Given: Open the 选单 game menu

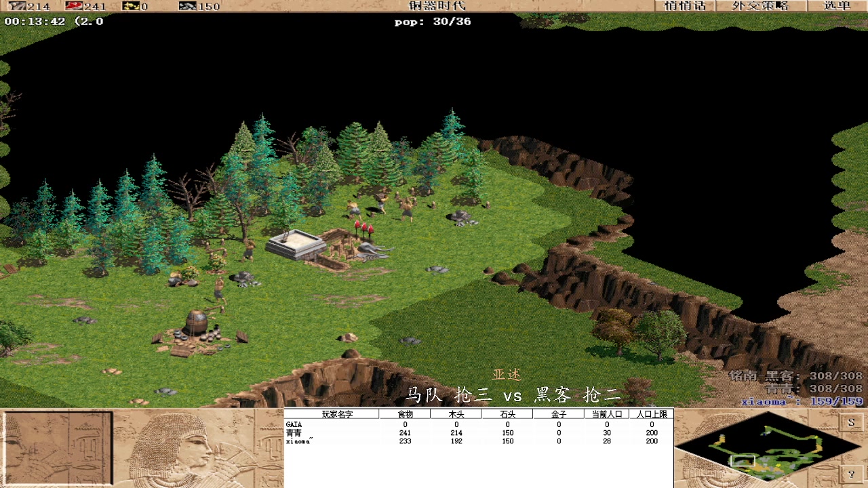Looking at the screenshot, I should 837,5.
